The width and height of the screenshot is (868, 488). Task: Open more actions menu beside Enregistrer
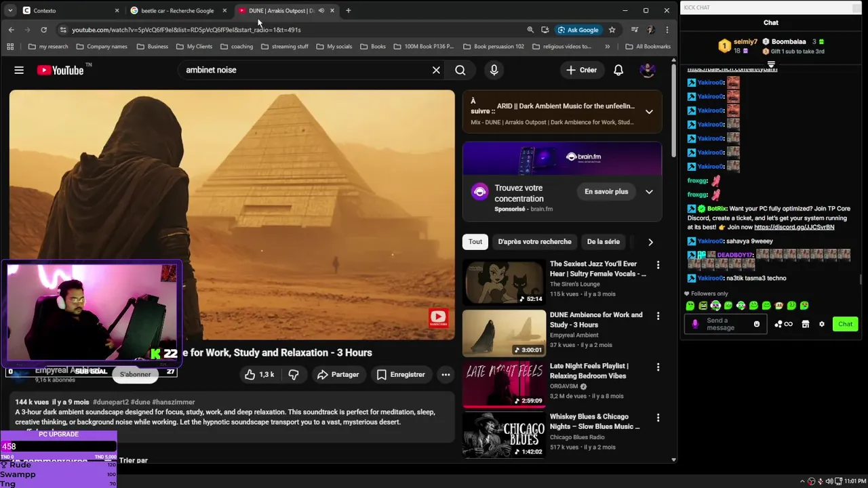(x=446, y=374)
